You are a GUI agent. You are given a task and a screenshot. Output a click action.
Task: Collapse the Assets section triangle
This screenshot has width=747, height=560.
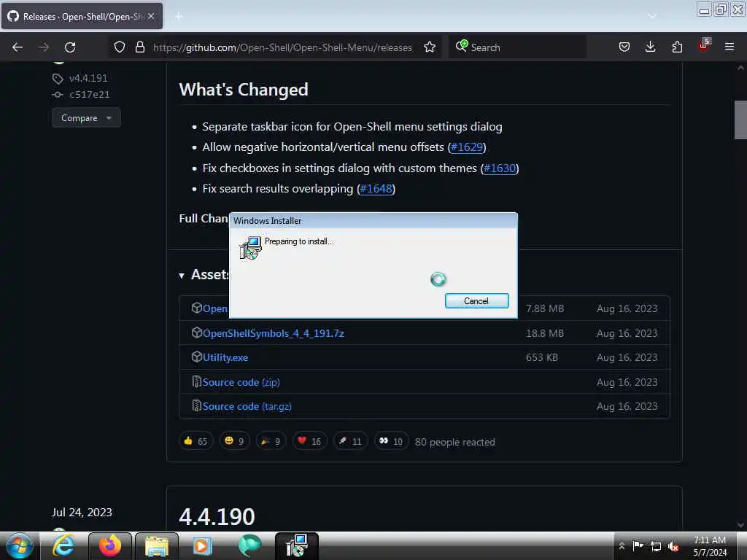pos(182,276)
